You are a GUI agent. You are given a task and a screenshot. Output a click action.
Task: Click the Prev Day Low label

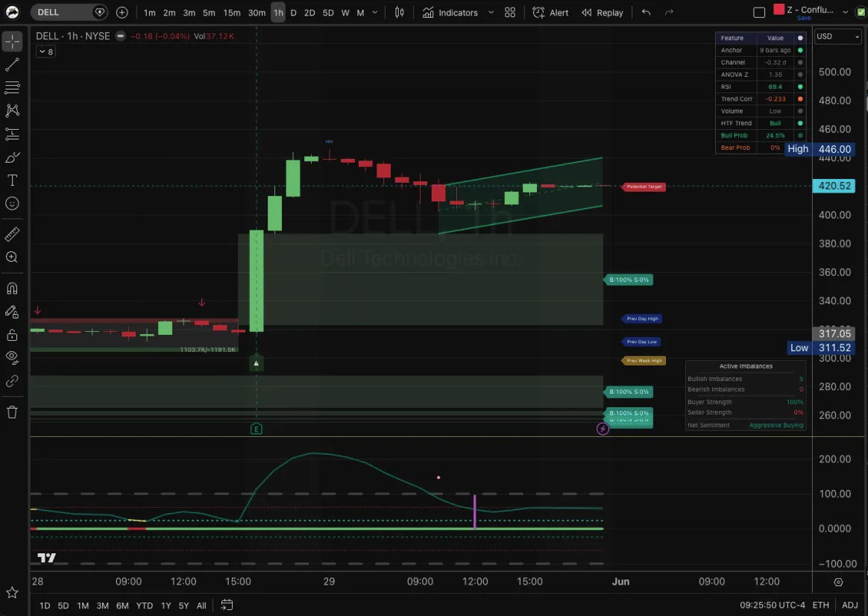tap(641, 342)
